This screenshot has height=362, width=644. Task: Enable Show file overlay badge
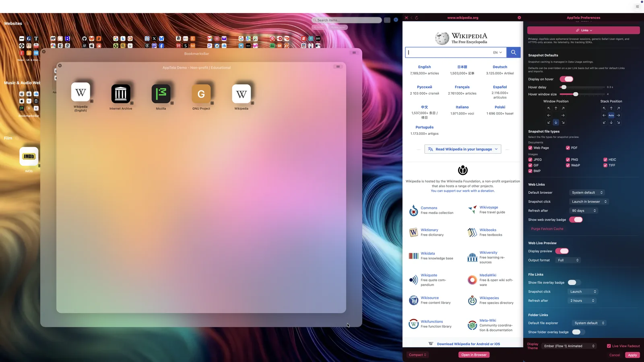573,282
